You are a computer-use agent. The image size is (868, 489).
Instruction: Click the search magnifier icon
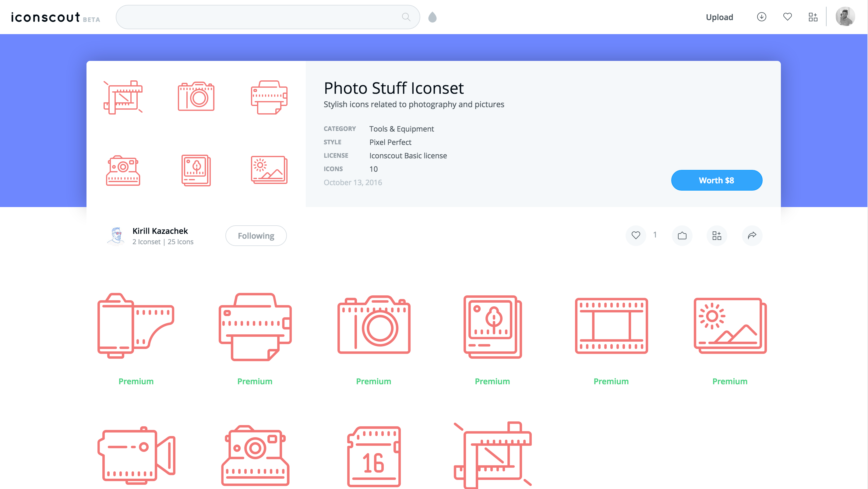tap(406, 17)
